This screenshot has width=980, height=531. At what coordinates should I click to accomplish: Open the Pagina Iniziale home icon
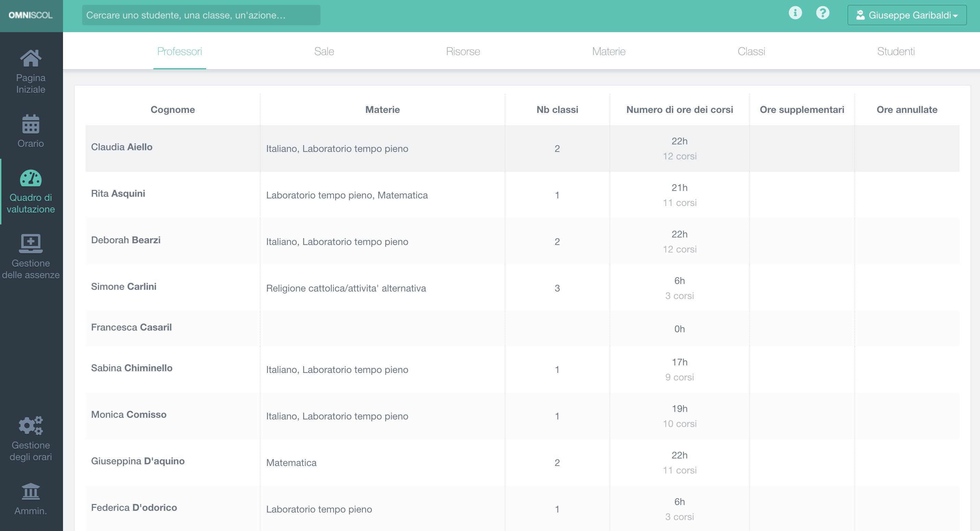point(30,58)
